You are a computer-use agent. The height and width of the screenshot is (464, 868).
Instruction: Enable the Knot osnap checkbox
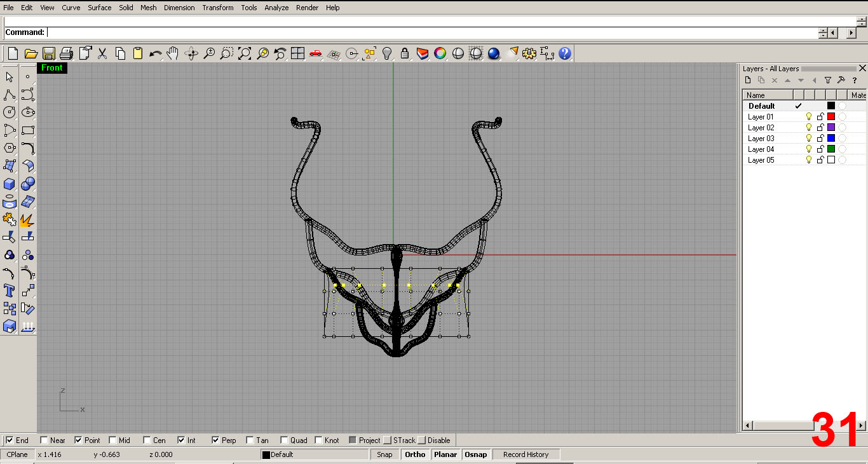tap(318, 440)
